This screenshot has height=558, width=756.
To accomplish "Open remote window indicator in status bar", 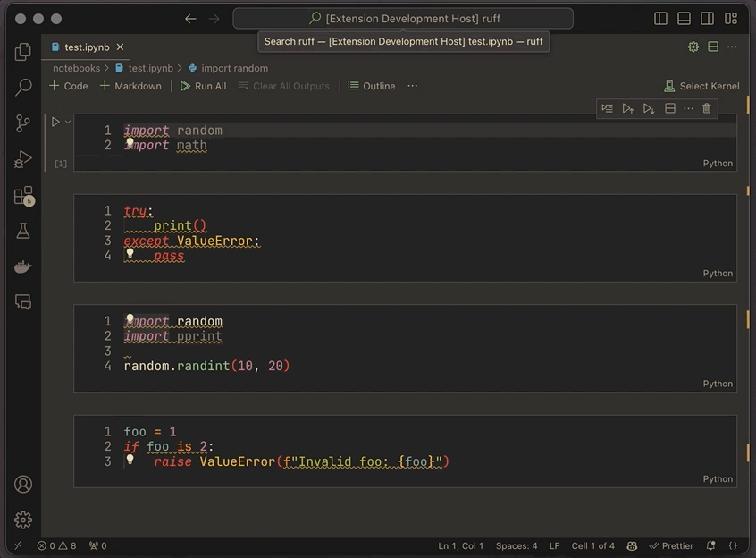I will point(18,545).
